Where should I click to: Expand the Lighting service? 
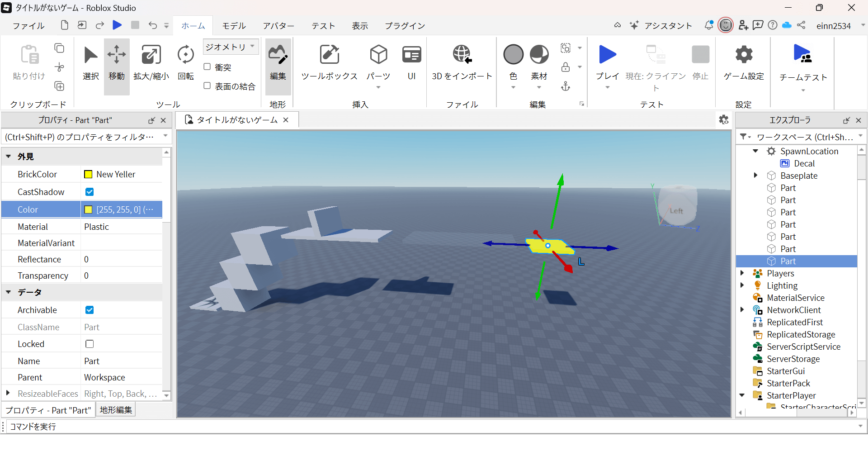click(742, 285)
